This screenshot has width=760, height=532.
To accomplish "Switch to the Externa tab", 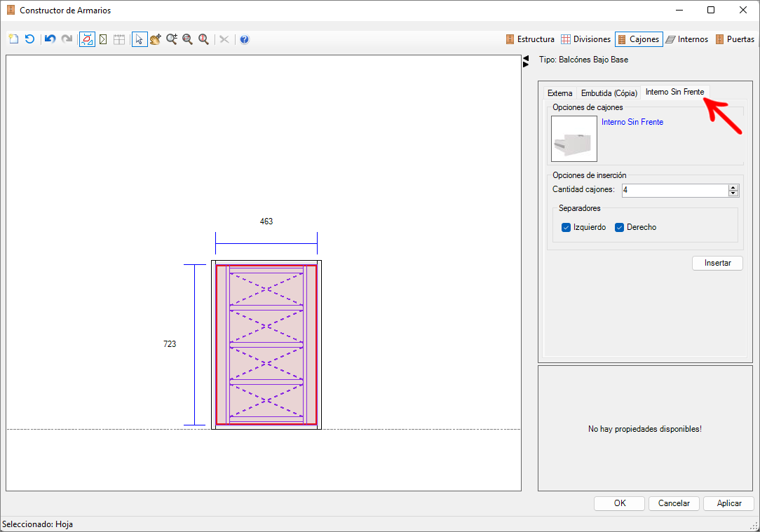I will 559,93.
